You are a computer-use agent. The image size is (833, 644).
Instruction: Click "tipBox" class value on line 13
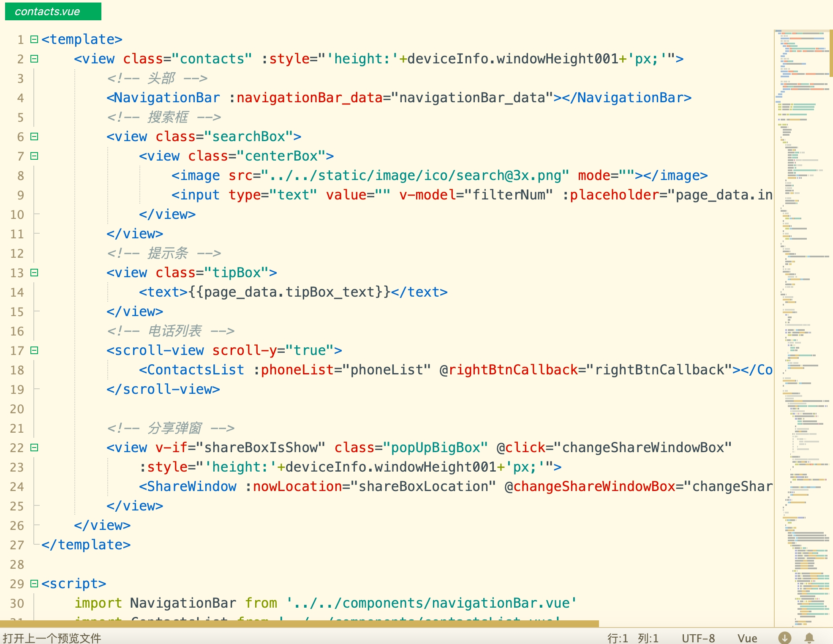tap(237, 273)
